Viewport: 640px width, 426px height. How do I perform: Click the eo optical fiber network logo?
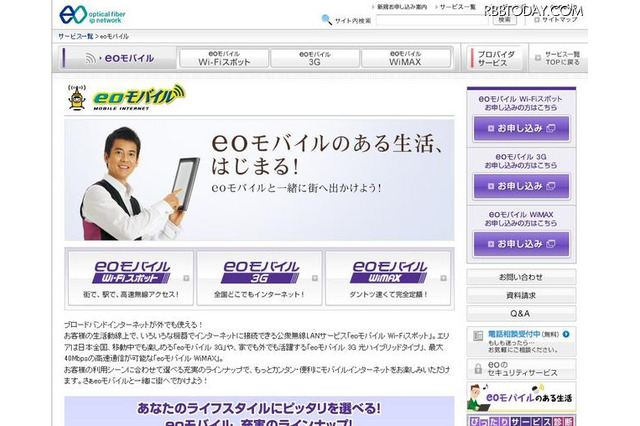pos(92,14)
